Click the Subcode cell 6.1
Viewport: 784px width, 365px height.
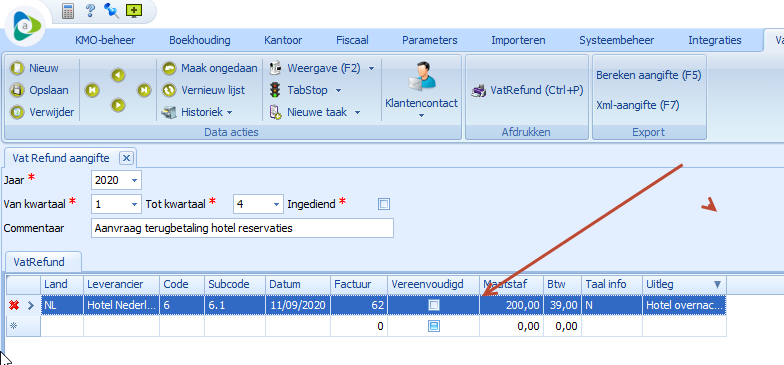point(235,305)
